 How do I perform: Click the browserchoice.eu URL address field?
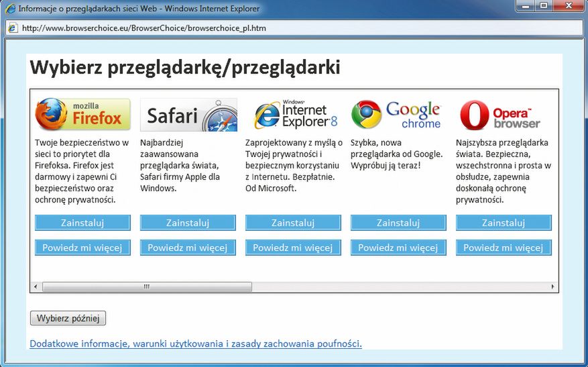pos(294,28)
